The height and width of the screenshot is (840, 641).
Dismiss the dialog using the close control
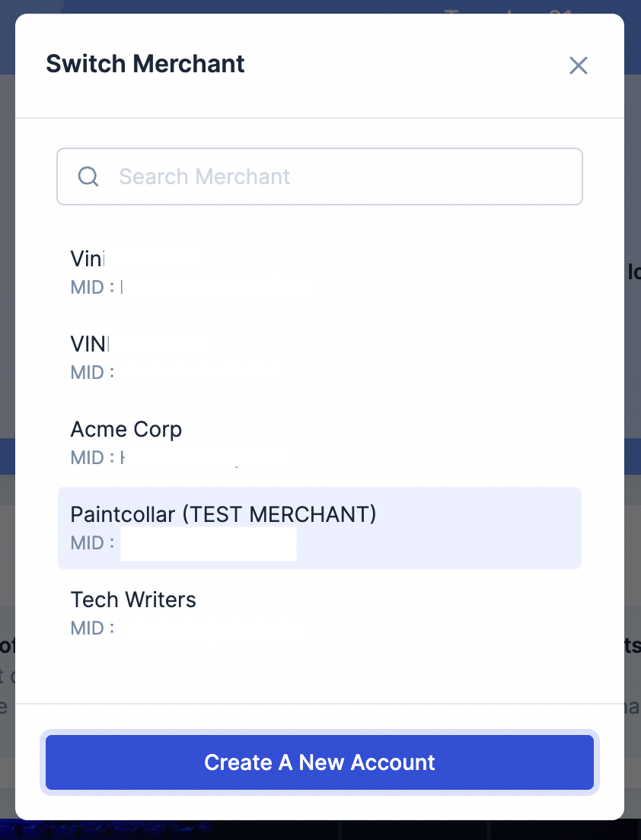pos(578,65)
